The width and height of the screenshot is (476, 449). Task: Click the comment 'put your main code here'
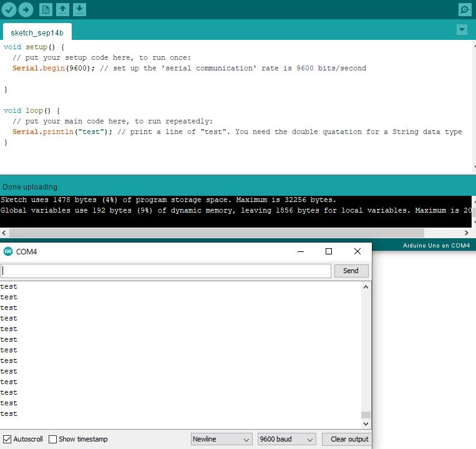(113, 122)
